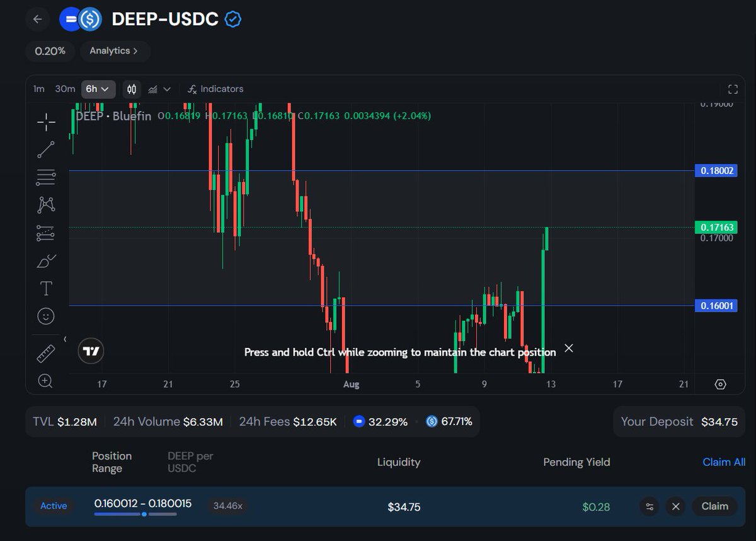Adjust position settings via sliders icon
The height and width of the screenshot is (541, 756).
click(x=650, y=506)
